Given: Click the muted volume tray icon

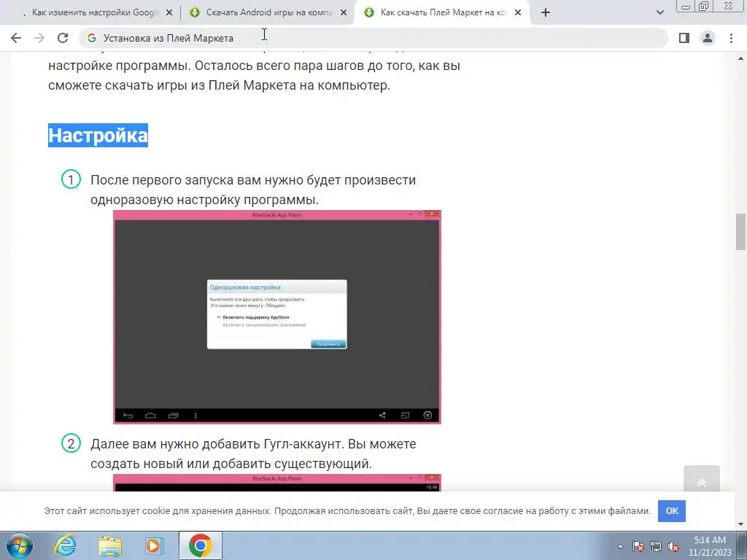Looking at the screenshot, I should click(673, 546).
